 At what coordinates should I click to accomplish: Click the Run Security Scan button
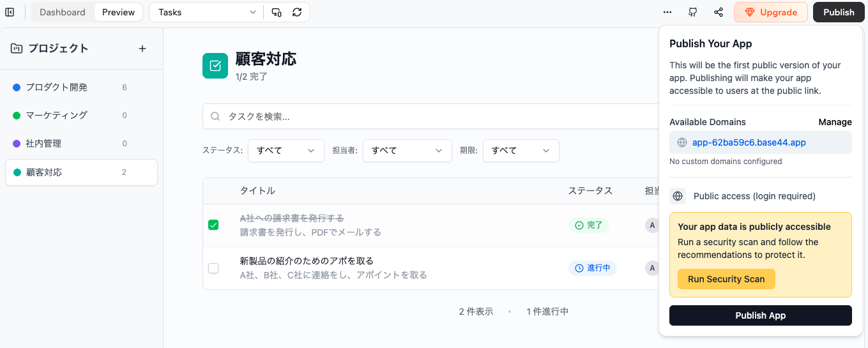coord(726,279)
